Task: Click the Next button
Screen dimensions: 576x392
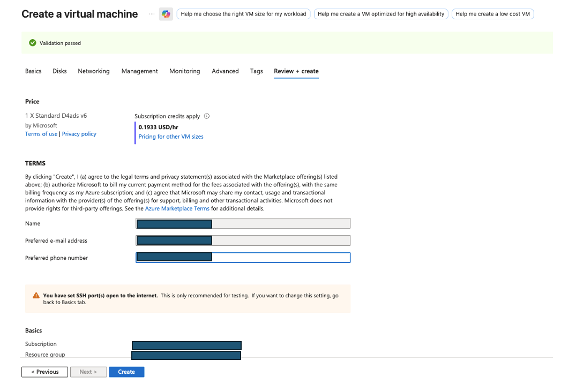Action: 88,372
